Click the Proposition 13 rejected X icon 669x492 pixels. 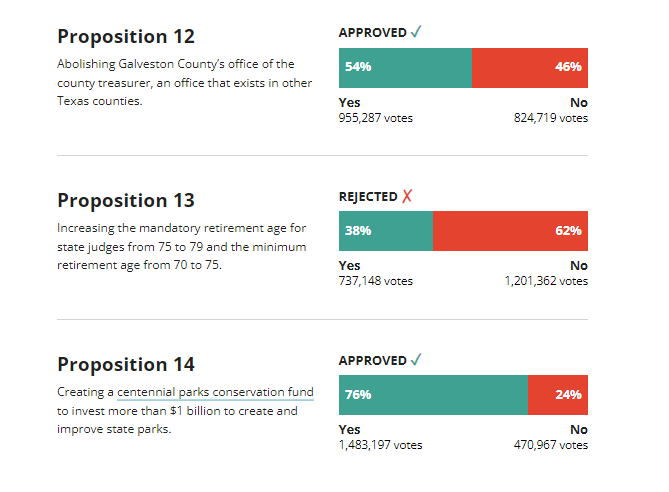click(407, 196)
